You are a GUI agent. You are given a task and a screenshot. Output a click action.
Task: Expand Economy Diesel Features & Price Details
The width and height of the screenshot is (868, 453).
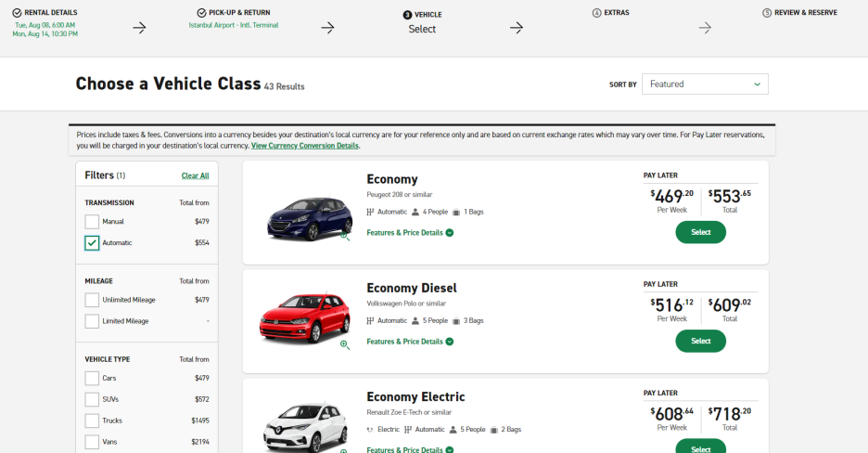[x=410, y=342]
